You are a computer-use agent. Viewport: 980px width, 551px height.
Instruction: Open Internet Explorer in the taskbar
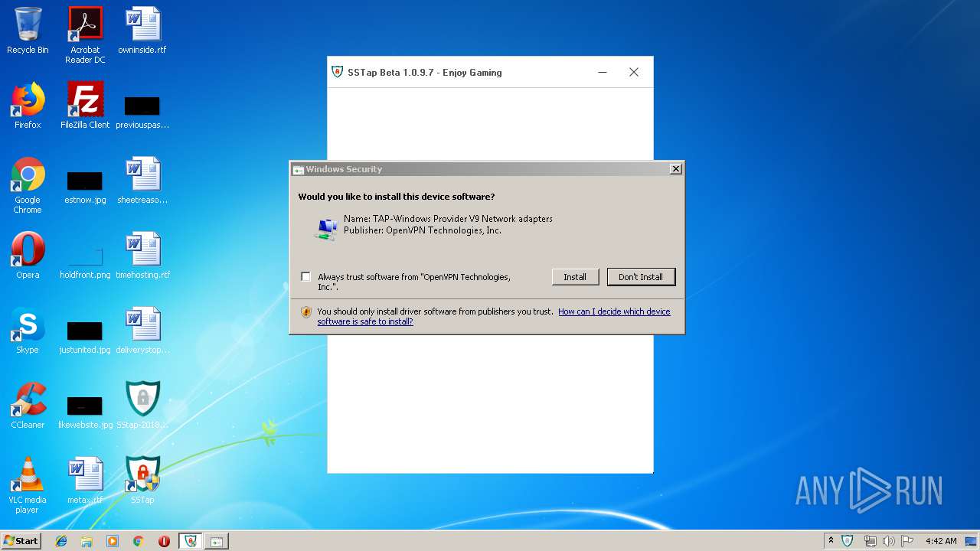tap(61, 541)
